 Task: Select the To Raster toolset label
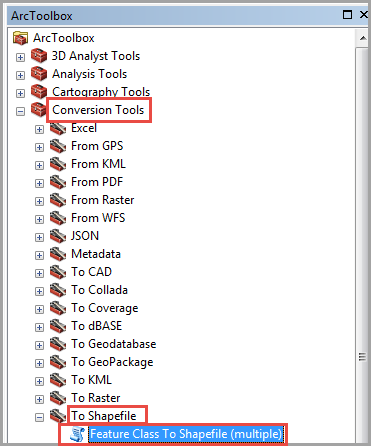[x=96, y=398]
